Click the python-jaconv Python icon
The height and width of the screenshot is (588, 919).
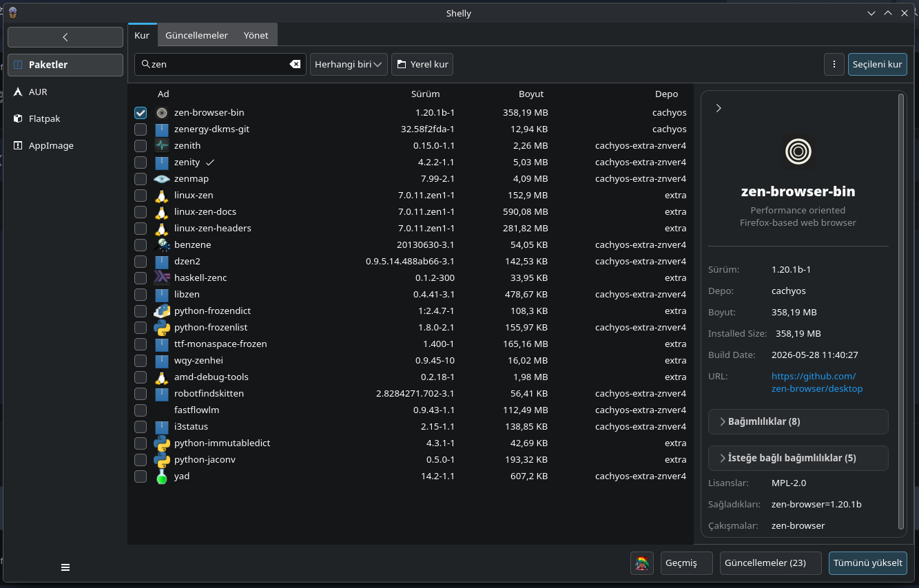pos(162,459)
